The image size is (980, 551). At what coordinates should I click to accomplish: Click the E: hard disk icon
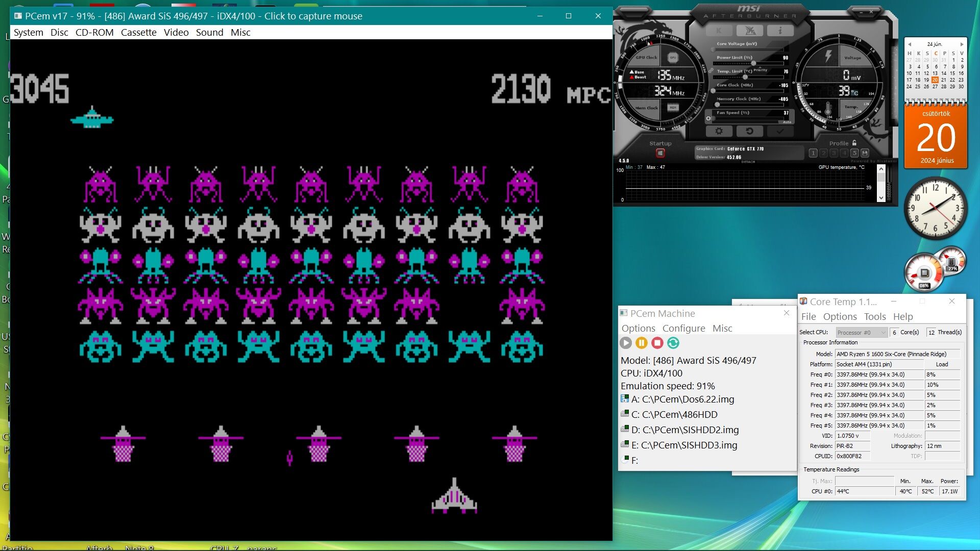[625, 445]
